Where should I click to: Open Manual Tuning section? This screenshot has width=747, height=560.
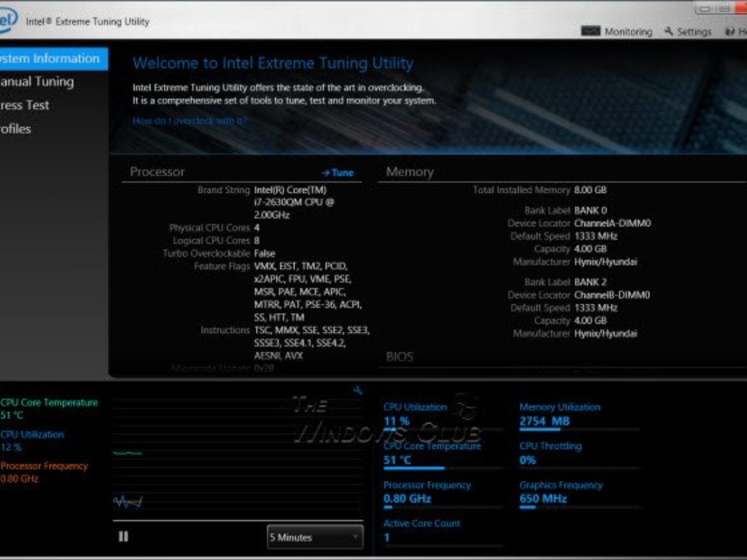(37, 82)
